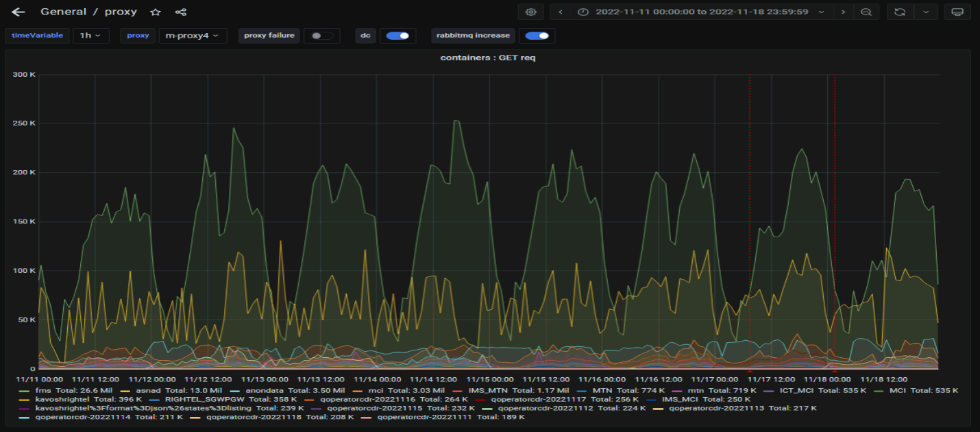This screenshot has height=432, width=980.
Task: Turn off the dc toggle
Action: pos(397,36)
